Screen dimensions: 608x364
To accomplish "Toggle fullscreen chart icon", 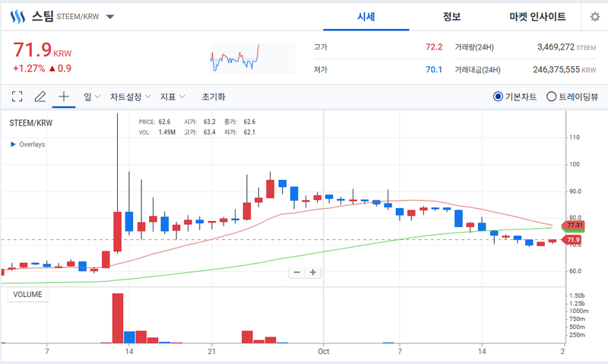I will (17, 97).
